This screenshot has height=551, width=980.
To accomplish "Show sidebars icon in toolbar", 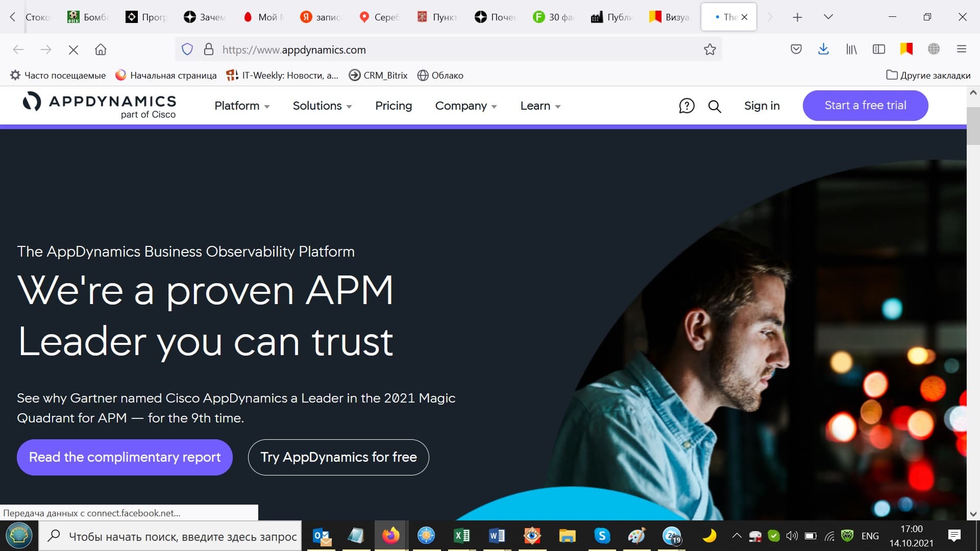I will point(878,49).
